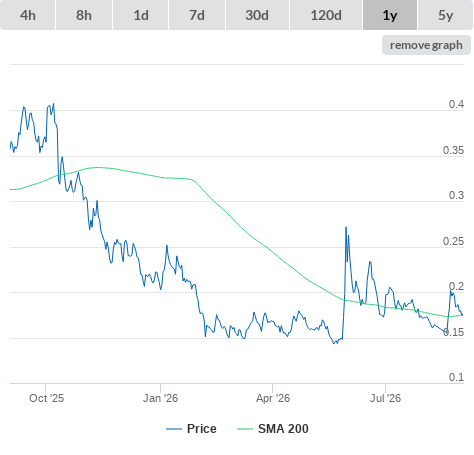Switch to the 8h range
474x455 pixels.
(84, 15)
